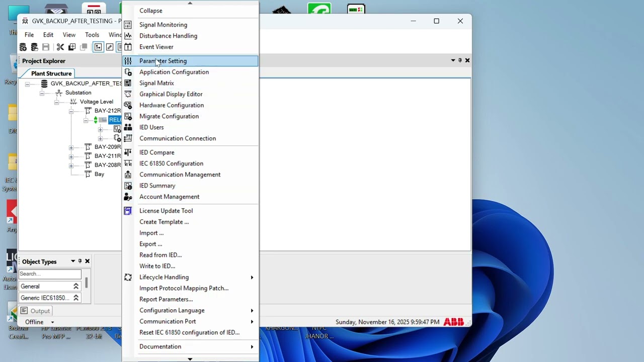Collapse the BAY-212R tree node
Screen dimensions: 644x362
pos(71,111)
